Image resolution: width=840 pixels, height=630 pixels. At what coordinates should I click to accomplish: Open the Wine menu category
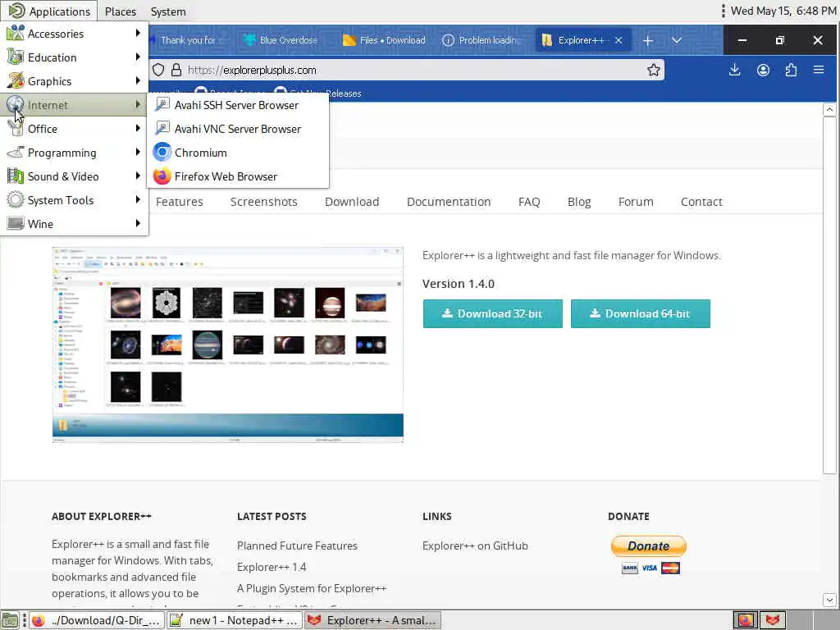pos(74,224)
